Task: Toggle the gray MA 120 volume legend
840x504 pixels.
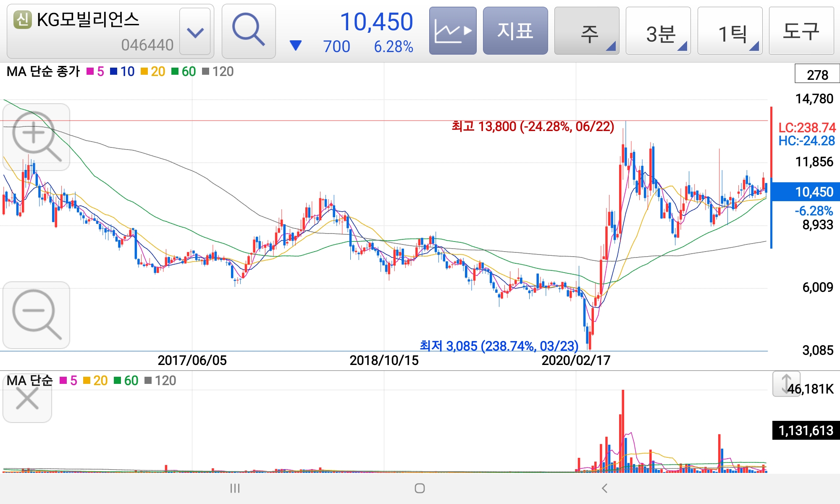Action: 160,381
